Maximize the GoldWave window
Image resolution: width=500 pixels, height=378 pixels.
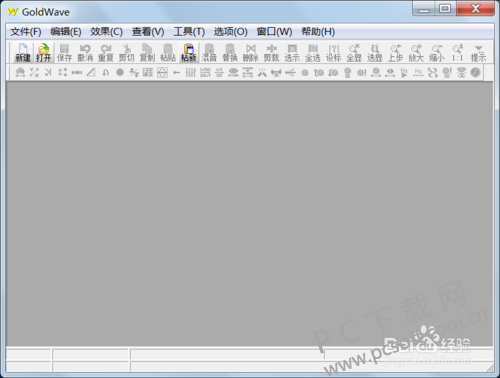[445, 9]
